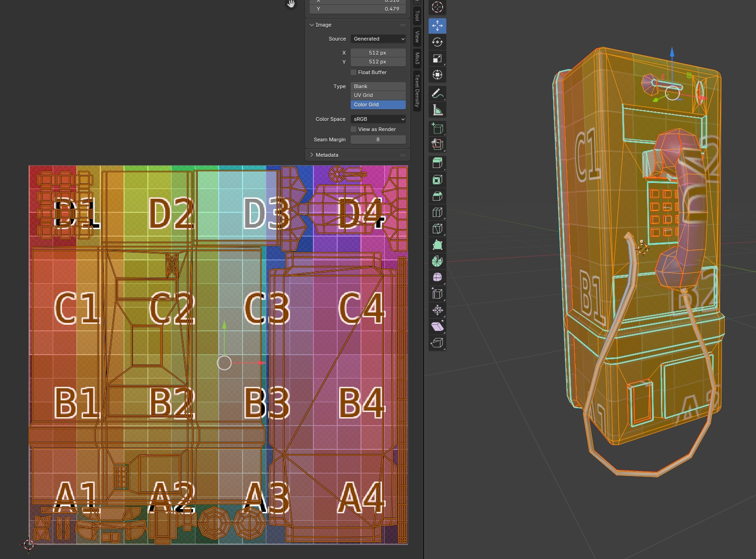This screenshot has width=756, height=559.
Task: Activate the Extrude Region tool
Action: click(x=437, y=163)
